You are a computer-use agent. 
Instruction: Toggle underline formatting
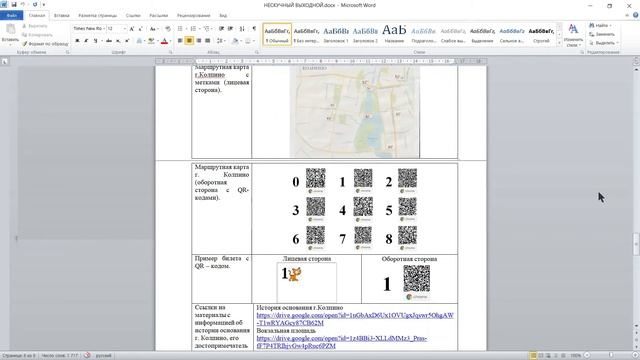(x=96, y=41)
